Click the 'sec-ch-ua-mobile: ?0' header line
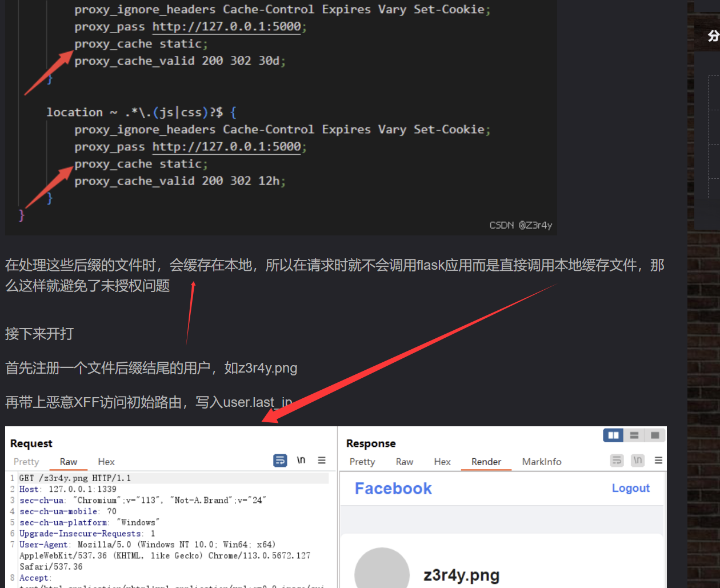Screen dimensions: 720x588 [68, 511]
